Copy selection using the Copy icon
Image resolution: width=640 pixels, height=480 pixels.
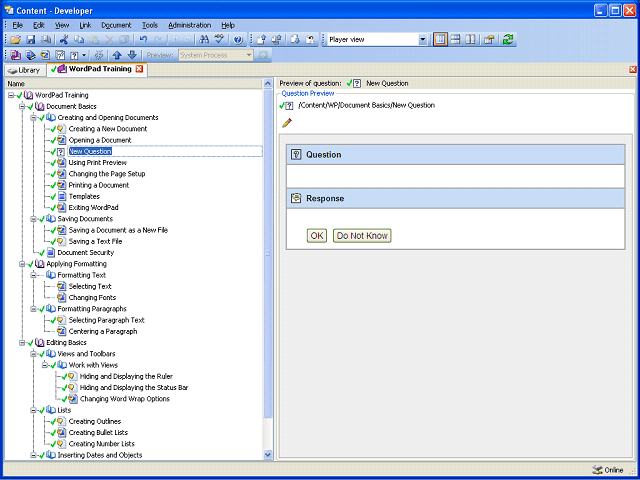pos(79,40)
